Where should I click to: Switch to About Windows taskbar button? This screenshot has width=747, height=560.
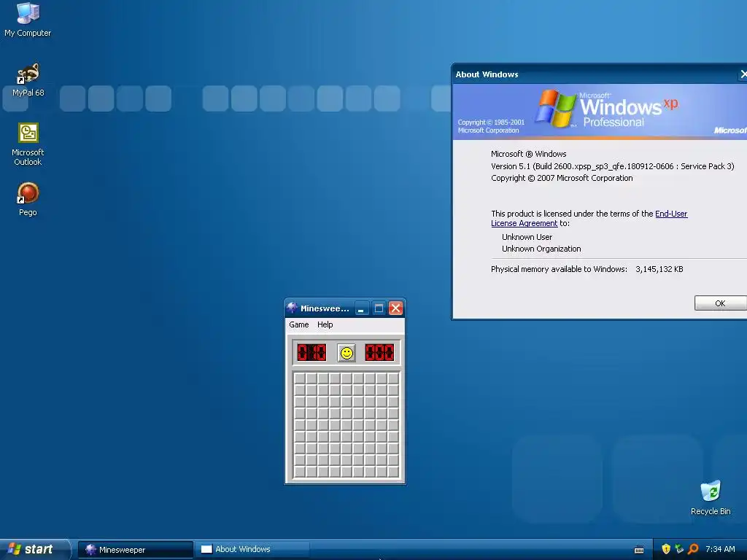point(252,550)
